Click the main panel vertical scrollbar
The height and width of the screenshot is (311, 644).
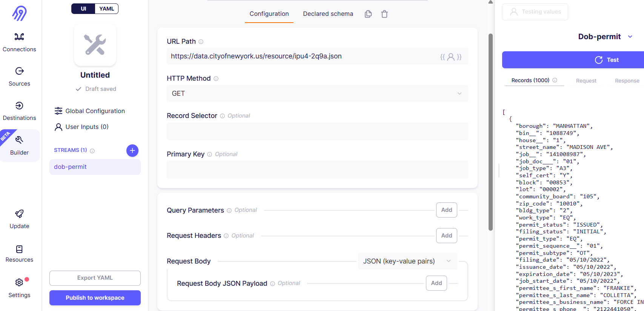tap(490, 132)
